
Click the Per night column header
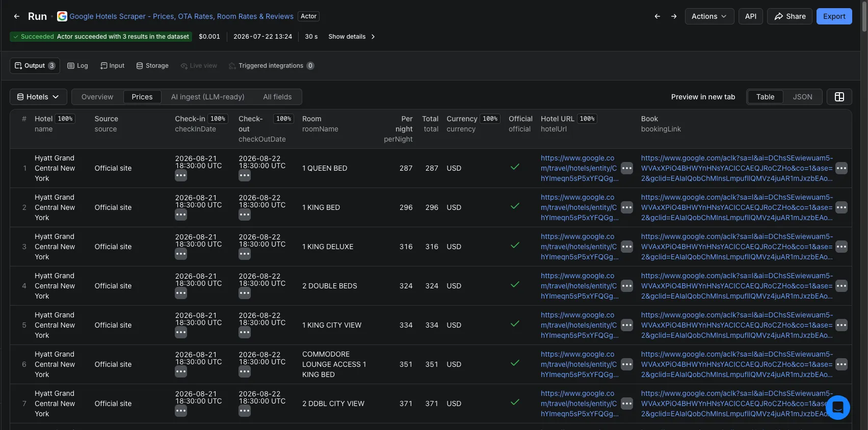pos(399,129)
